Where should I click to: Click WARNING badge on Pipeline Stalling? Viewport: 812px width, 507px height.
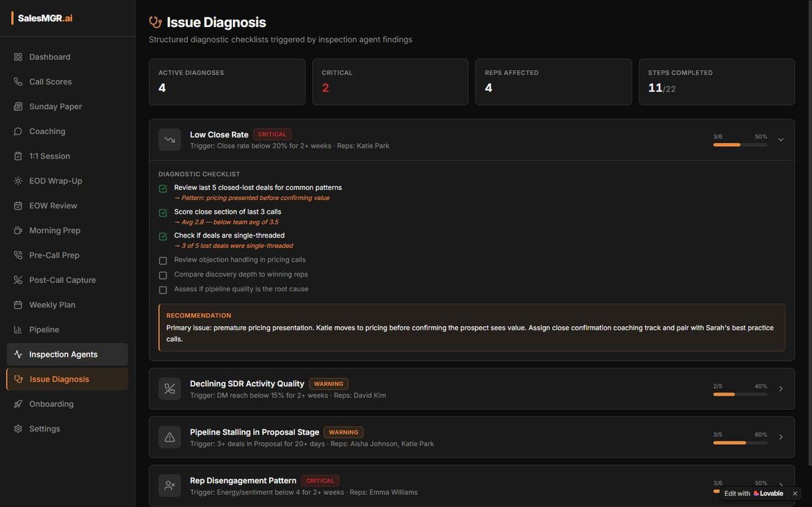(344, 432)
